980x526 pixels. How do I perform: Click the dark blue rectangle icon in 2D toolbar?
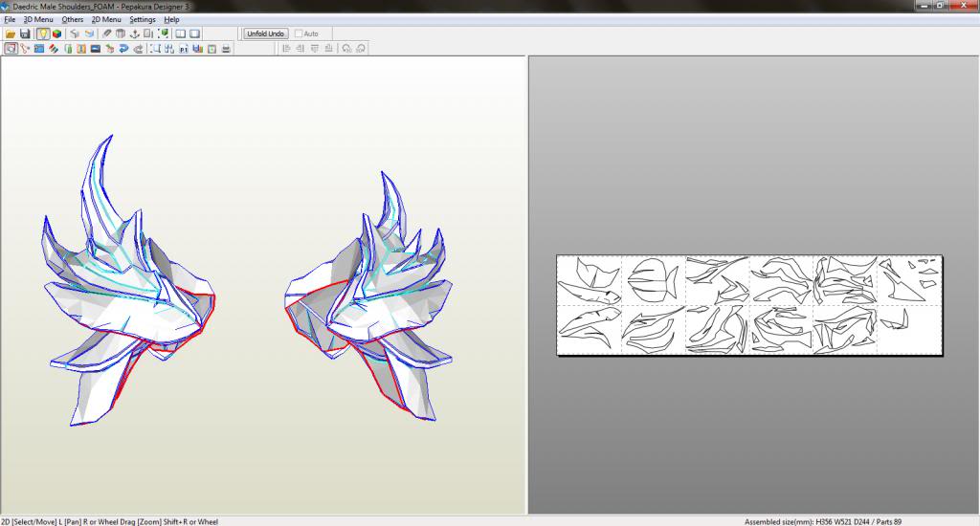96,48
